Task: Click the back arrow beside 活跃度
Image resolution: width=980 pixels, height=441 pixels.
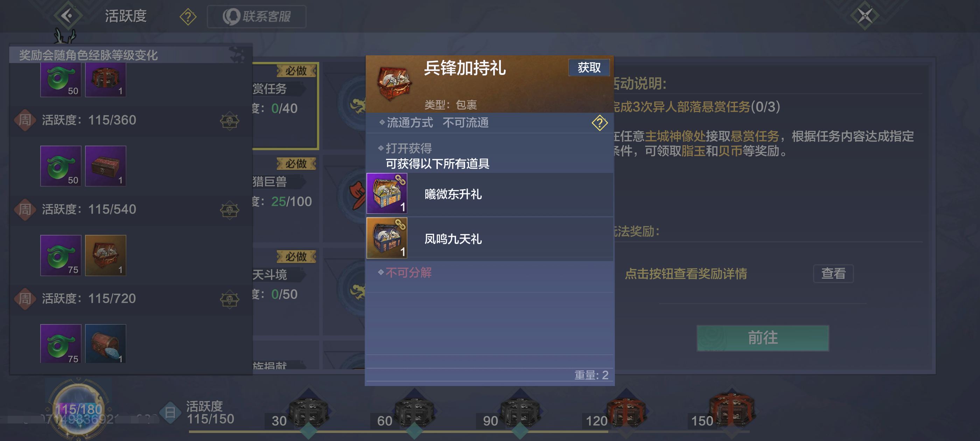Action: point(68,16)
